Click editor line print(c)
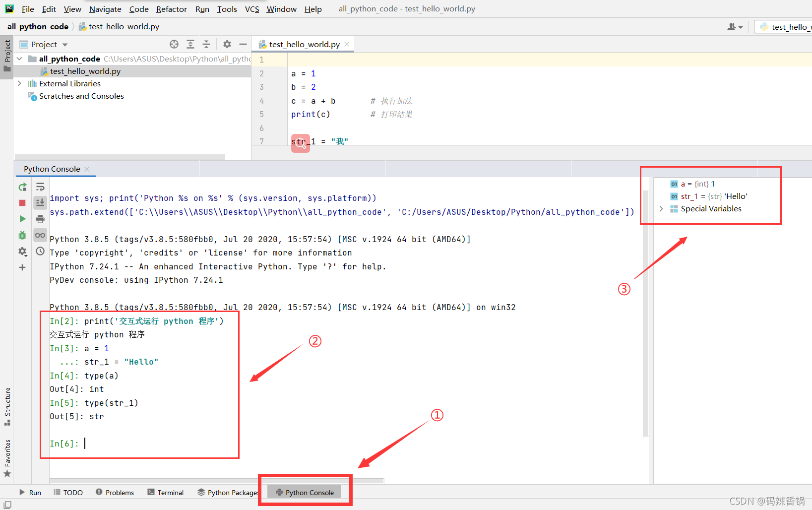 pyautogui.click(x=311, y=114)
